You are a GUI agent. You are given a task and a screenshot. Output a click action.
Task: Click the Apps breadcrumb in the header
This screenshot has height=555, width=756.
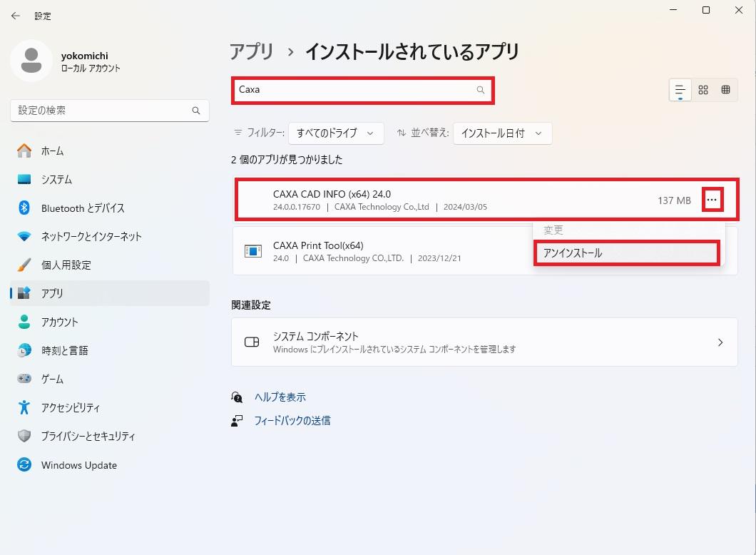[x=251, y=51]
